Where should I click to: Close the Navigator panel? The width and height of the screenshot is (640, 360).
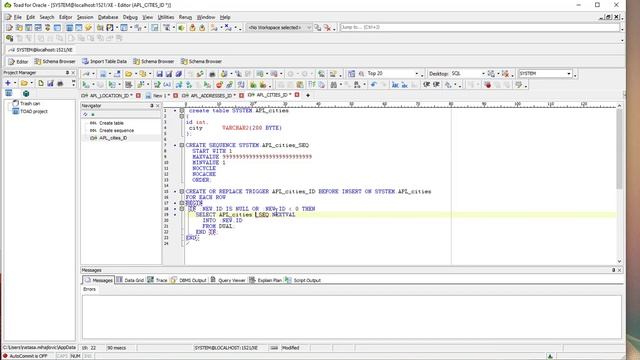tap(158, 106)
